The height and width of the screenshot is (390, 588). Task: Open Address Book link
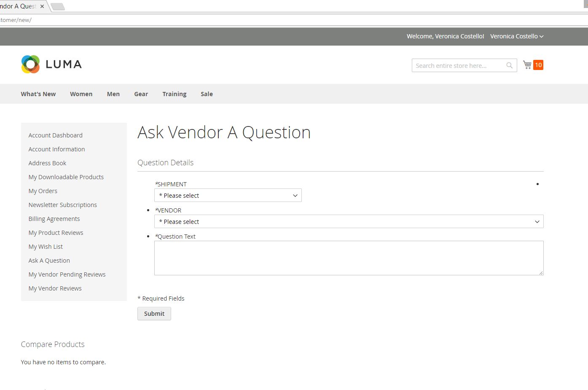48,163
